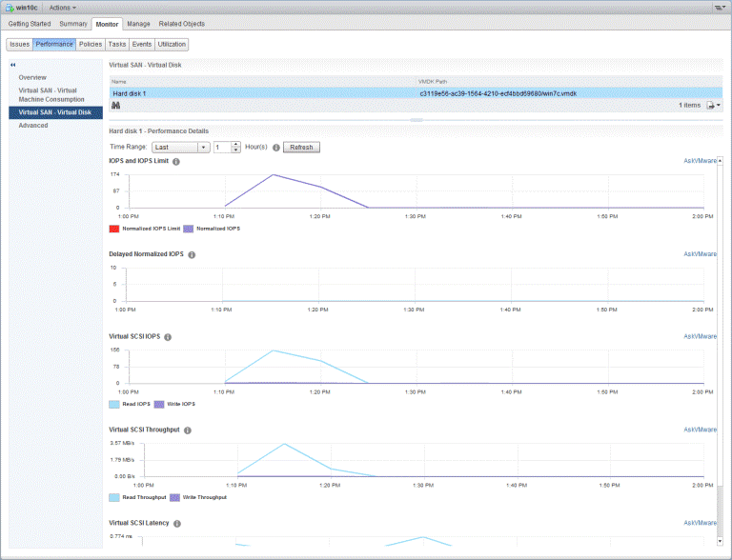The image size is (732, 560).
Task: Click info icon beside Virtual SCSI IOPS
Action: tap(168, 337)
